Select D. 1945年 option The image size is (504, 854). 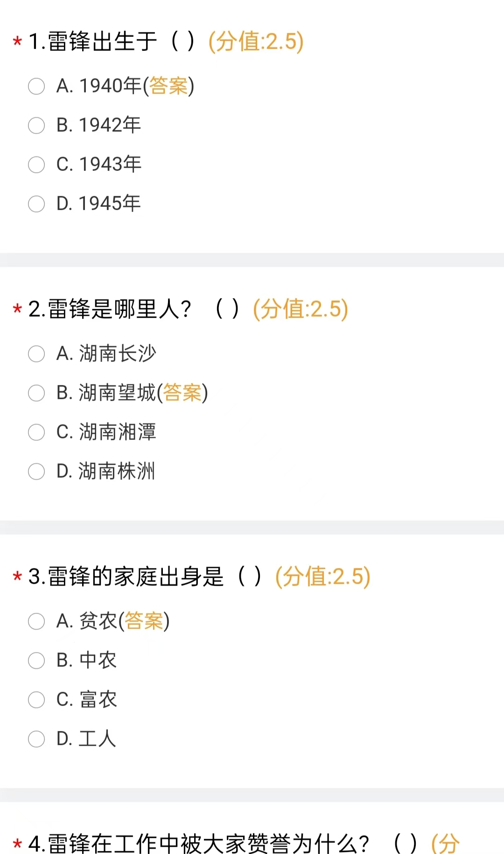point(36,204)
